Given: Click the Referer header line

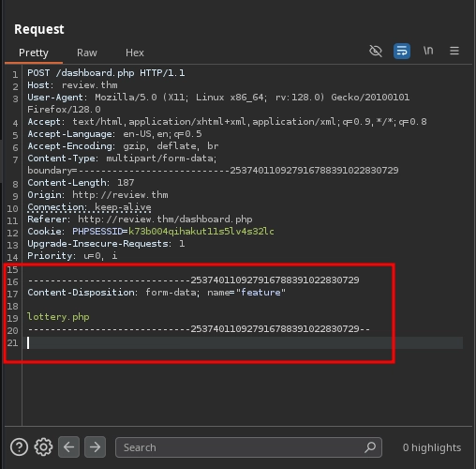Looking at the screenshot, I should 140,219.
